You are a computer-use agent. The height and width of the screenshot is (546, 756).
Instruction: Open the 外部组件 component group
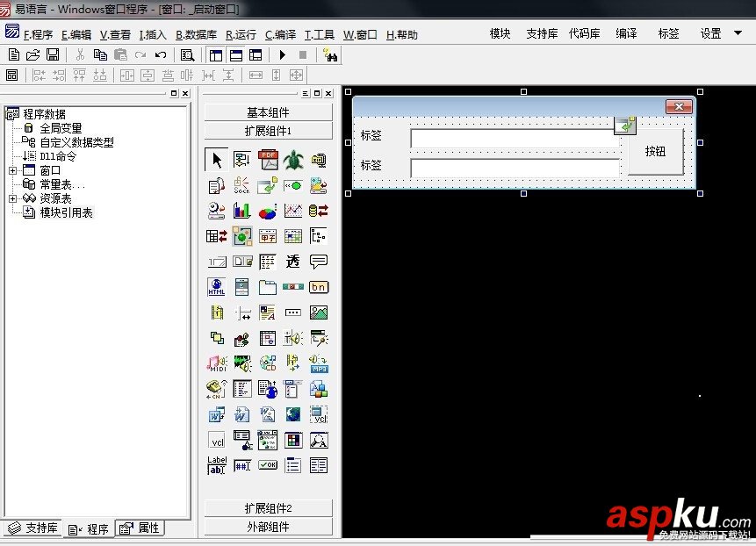pyautogui.click(x=268, y=527)
